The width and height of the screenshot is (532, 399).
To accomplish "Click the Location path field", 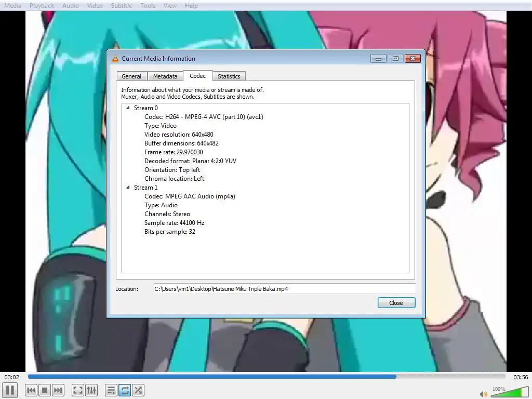I will 284,289.
